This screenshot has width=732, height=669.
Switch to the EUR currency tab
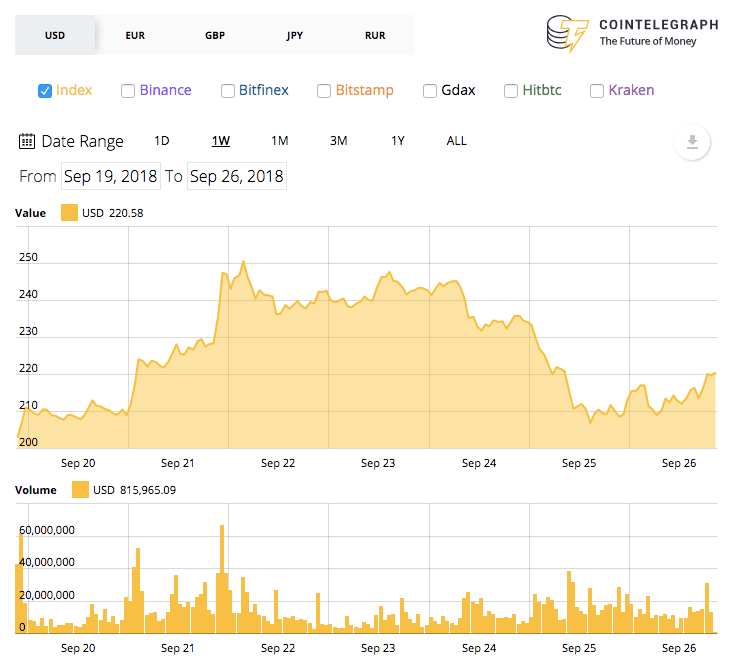pyautogui.click(x=135, y=35)
